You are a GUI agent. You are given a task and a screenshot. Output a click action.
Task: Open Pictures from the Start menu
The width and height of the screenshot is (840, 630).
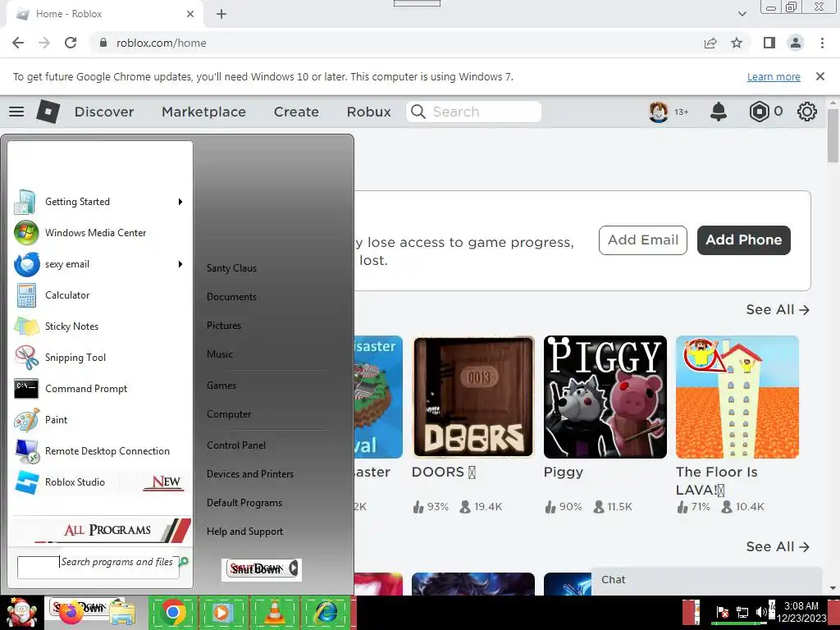pyautogui.click(x=224, y=325)
